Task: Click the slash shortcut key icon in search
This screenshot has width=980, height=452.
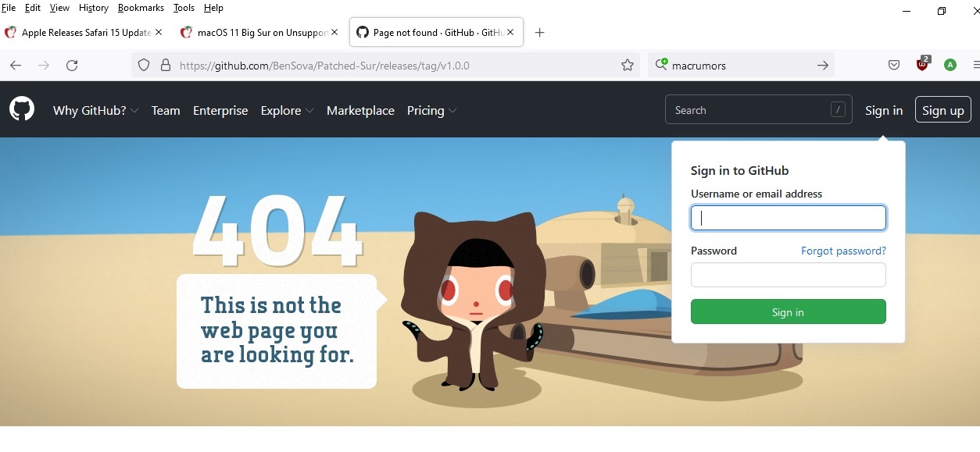Action: point(839,110)
